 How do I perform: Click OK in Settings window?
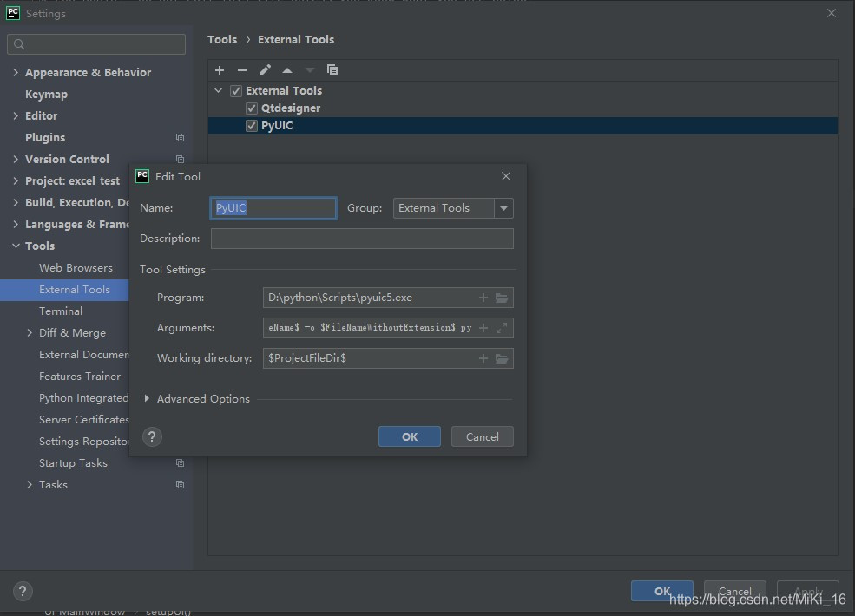click(662, 591)
